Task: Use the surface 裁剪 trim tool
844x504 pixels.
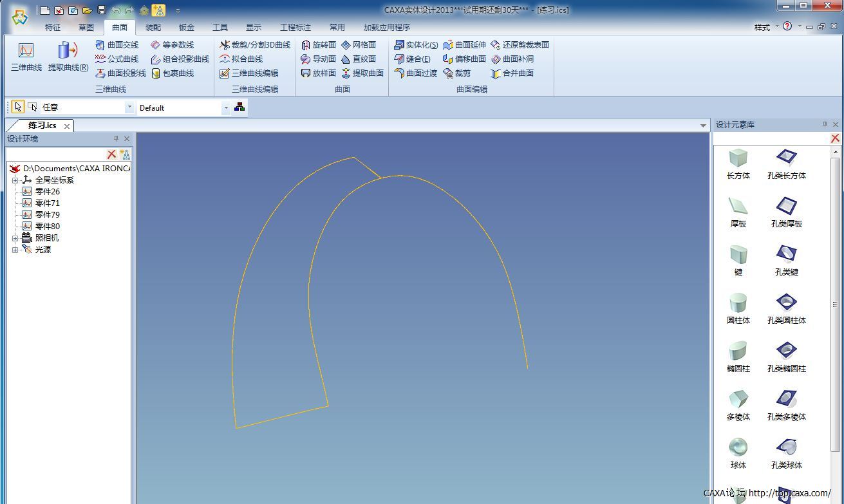Action: (456, 73)
